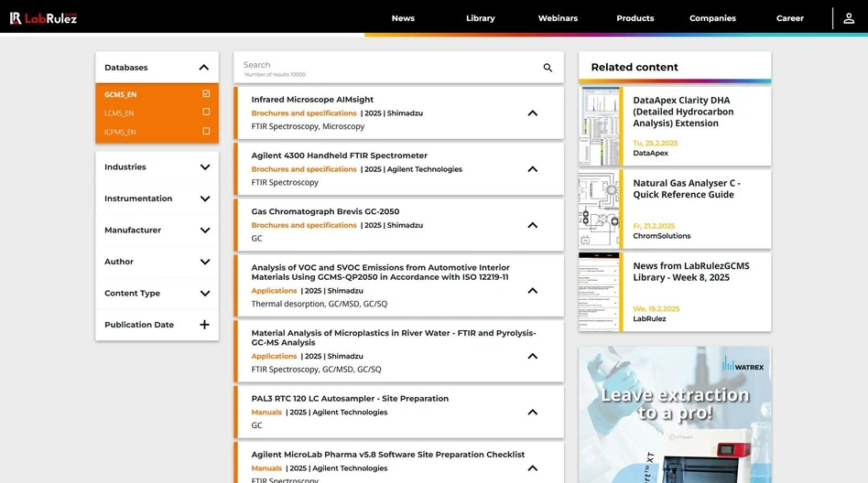Screen dimensions: 868x483
Task: Click the search magnifier icon
Action: tap(548, 68)
